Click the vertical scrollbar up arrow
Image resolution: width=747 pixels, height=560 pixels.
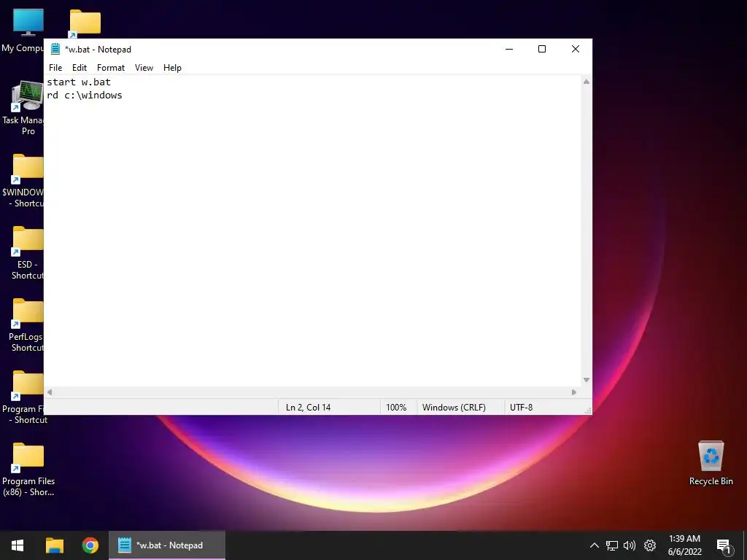[587, 82]
